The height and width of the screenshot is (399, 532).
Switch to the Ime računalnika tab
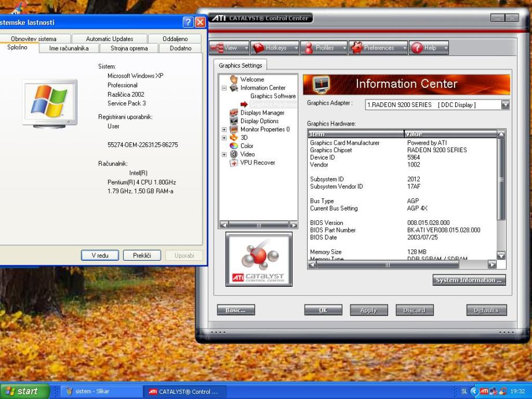point(69,48)
